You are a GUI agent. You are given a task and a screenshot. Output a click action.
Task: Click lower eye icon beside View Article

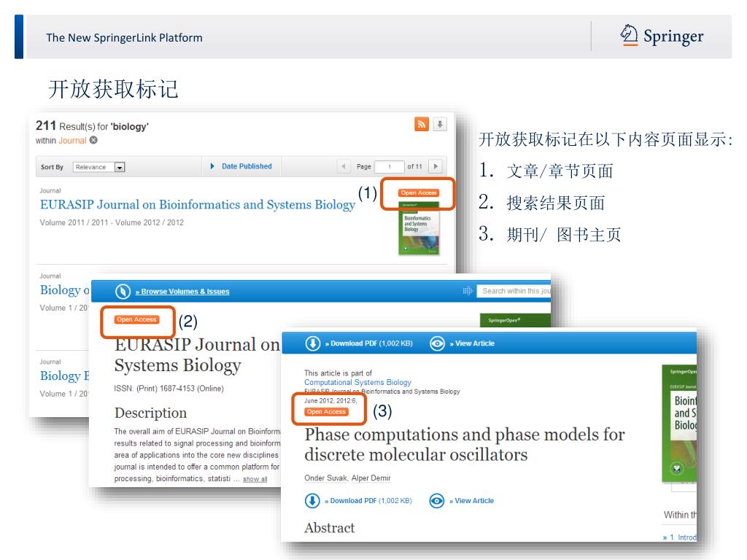pos(437,501)
